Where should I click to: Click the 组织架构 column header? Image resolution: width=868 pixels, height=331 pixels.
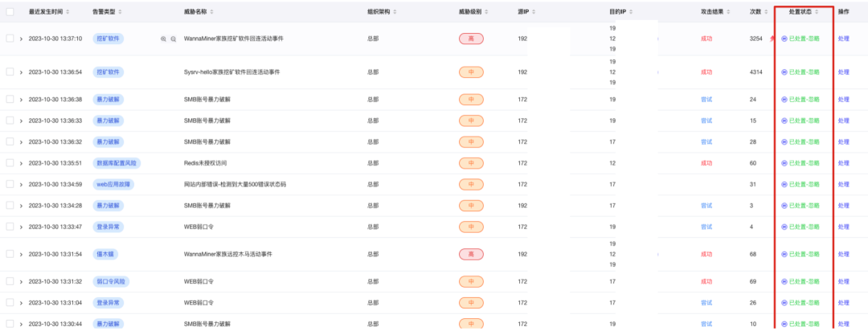pos(379,12)
